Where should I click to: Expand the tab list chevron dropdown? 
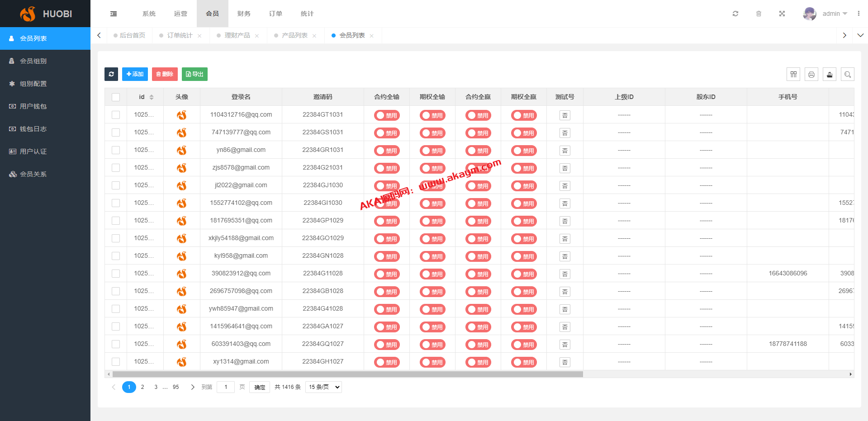(x=860, y=35)
